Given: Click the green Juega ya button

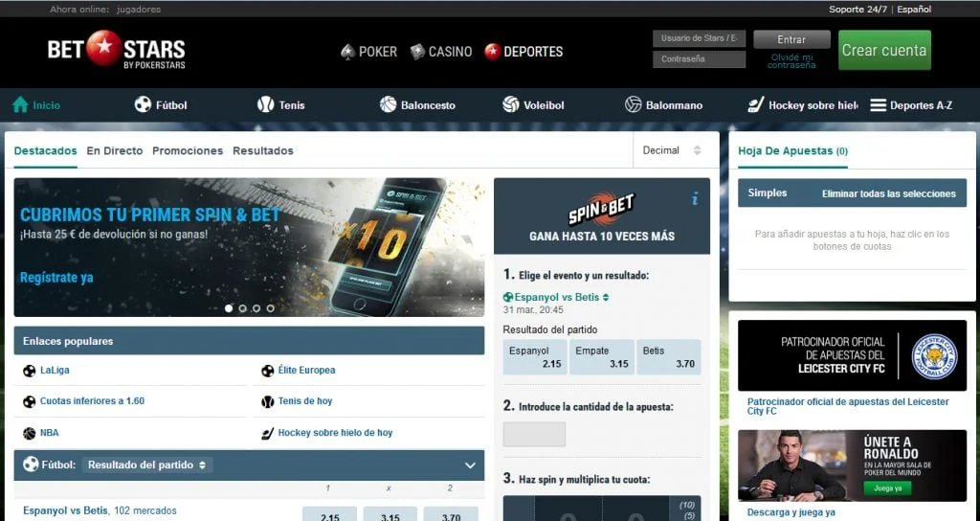Looking at the screenshot, I should click(887, 488).
